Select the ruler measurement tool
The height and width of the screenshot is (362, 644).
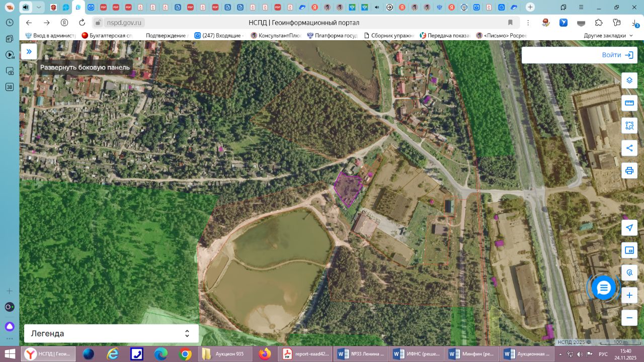pyautogui.click(x=629, y=103)
